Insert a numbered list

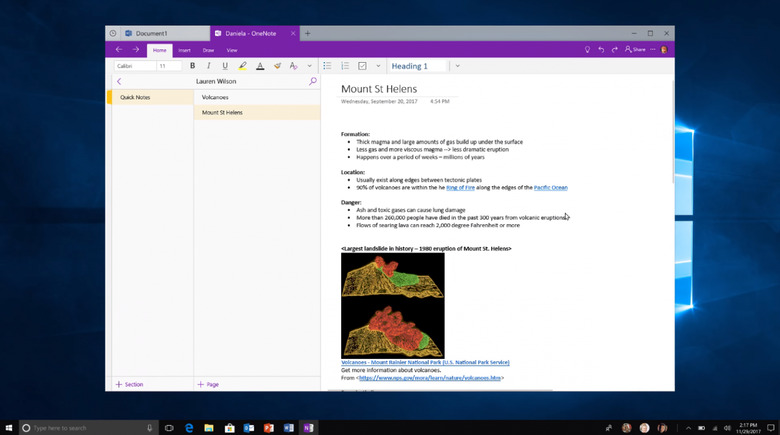pyautogui.click(x=345, y=66)
